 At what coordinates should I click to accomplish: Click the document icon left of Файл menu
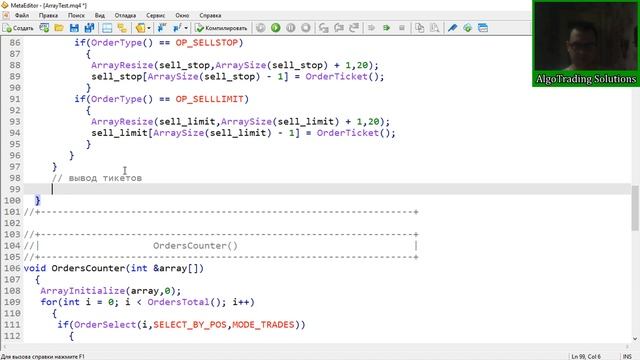click(x=6, y=15)
